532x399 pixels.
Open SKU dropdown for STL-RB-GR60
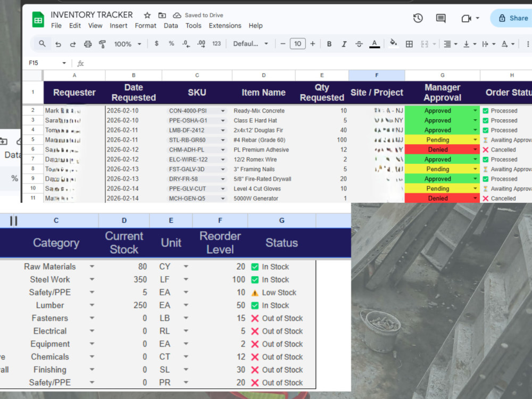point(223,140)
